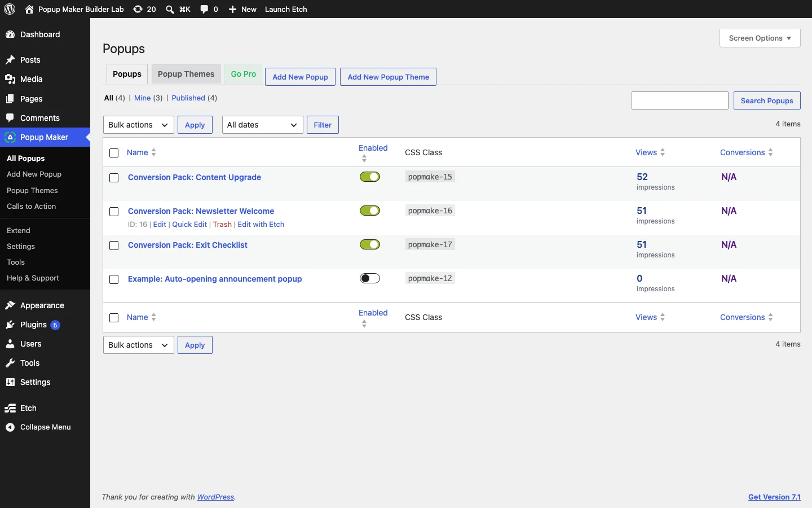The width and height of the screenshot is (812, 508).
Task: Enable the Auto-opening announcement popup toggle
Action: pos(370,278)
